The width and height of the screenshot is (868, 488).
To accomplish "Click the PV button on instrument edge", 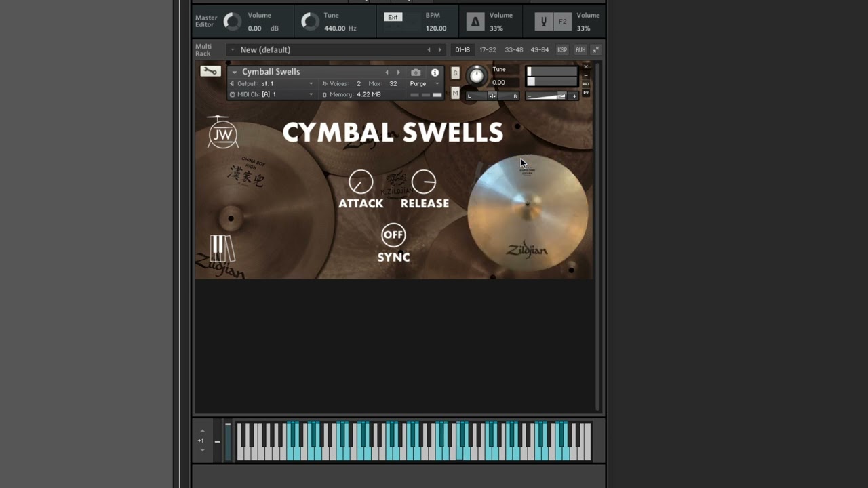I will tap(586, 93).
